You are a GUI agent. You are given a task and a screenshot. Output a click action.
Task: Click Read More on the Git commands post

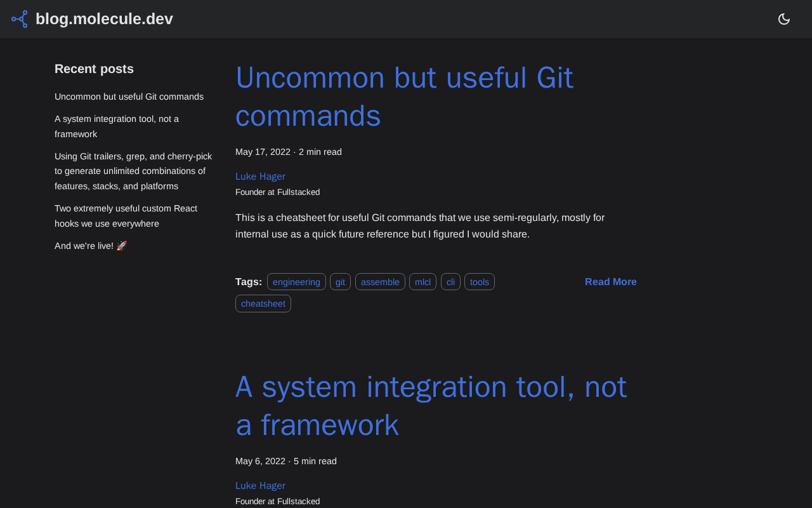point(610,282)
